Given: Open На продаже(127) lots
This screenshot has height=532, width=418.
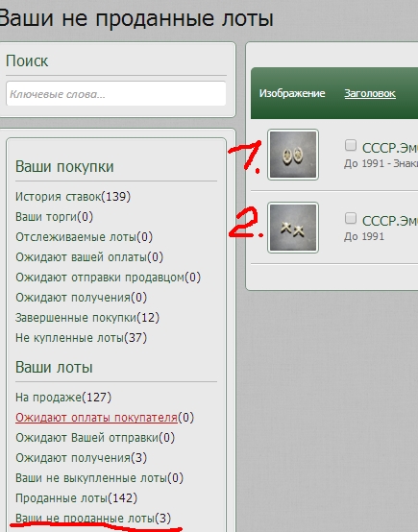Looking at the screenshot, I should click(63, 397).
